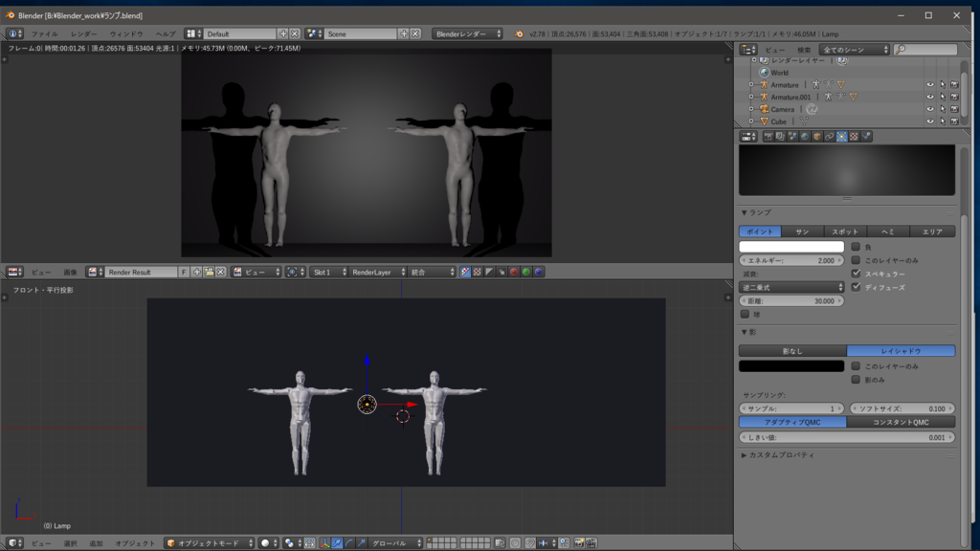Open the World properties tab icon

(x=805, y=137)
